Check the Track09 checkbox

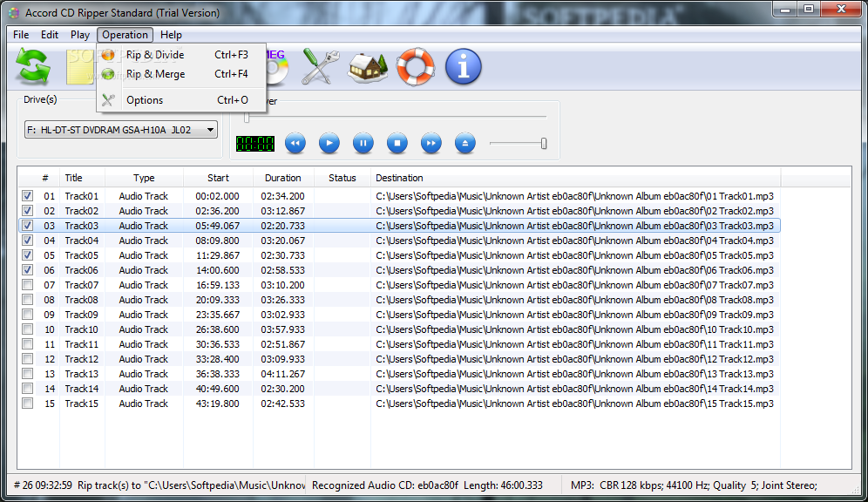pyautogui.click(x=27, y=315)
